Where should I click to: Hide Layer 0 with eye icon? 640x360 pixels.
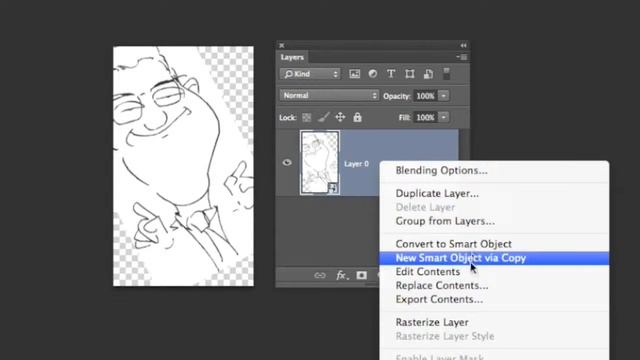(287, 163)
